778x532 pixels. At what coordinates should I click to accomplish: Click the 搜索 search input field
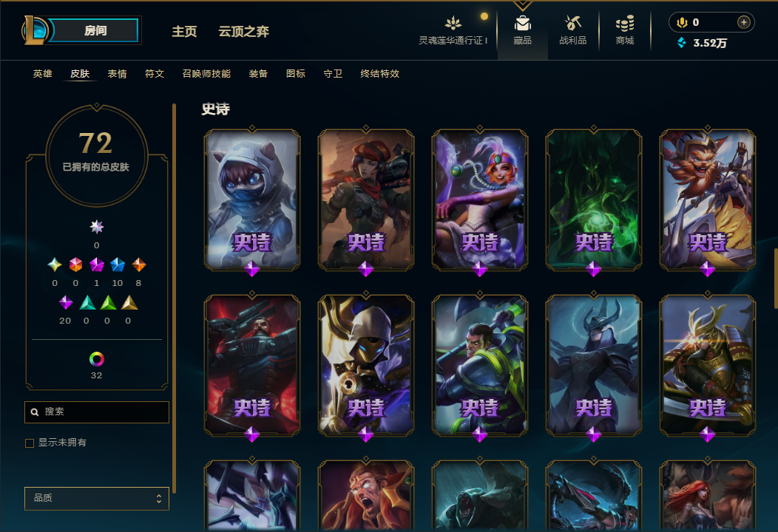(97, 412)
